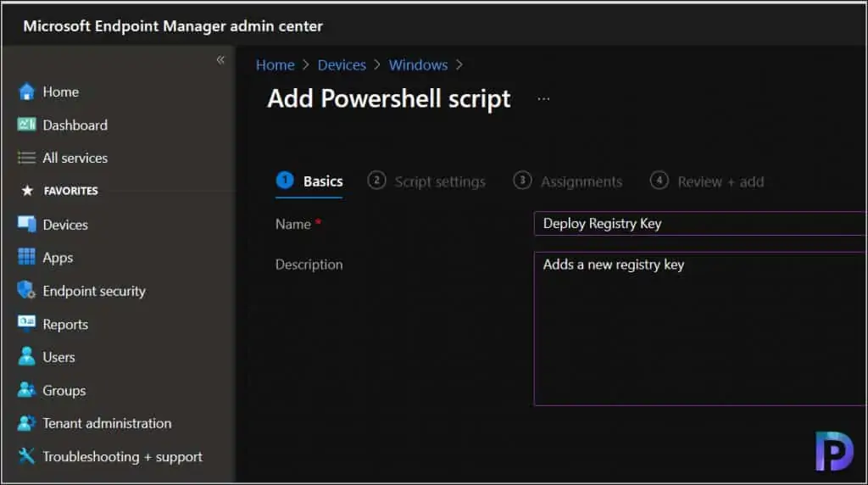The image size is (868, 485).
Task: Select the Basics wizard tab
Action: coord(309,181)
